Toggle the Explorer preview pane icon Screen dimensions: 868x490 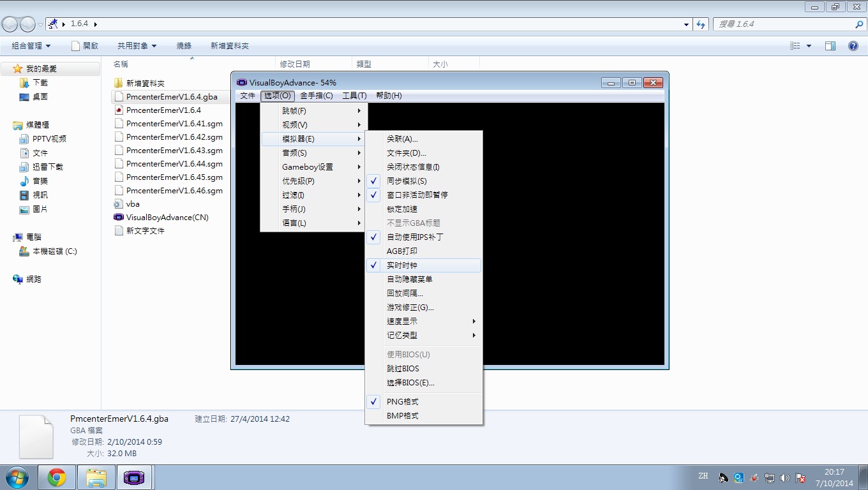[x=830, y=46]
